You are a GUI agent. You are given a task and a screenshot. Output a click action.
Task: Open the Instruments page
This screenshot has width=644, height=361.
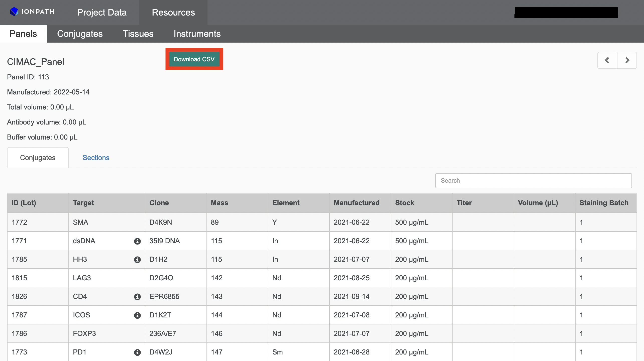point(197,34)
